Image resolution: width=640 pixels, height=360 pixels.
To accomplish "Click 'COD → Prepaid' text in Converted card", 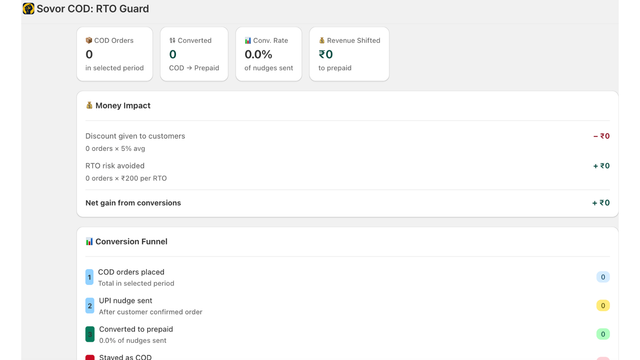I will tap(194, 68).
